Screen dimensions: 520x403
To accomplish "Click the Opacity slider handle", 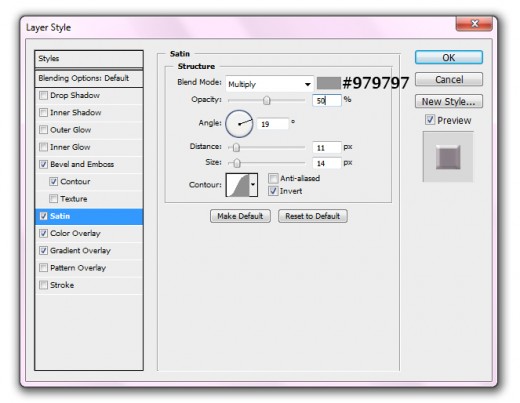I will [266, 100].
